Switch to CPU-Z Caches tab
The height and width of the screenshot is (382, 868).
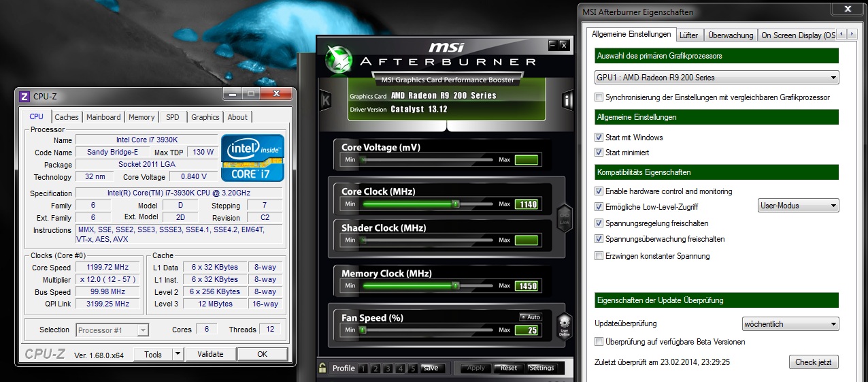point(67,117)
